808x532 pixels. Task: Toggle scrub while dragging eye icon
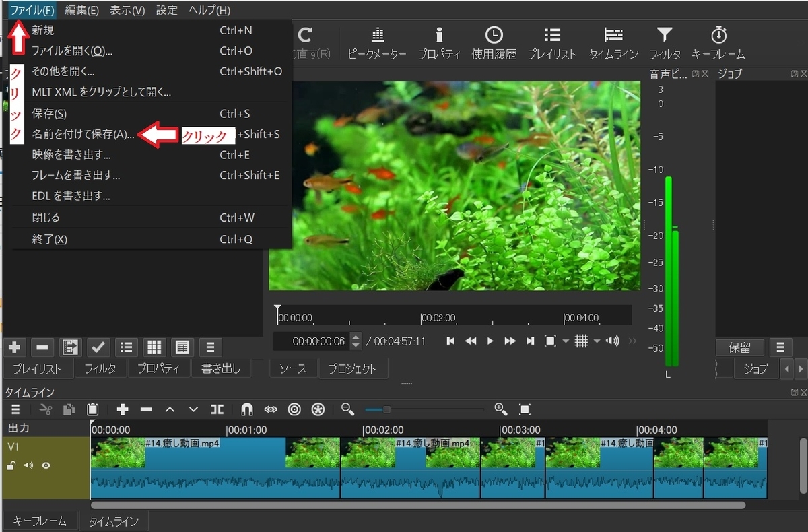(x=271, y=409)
